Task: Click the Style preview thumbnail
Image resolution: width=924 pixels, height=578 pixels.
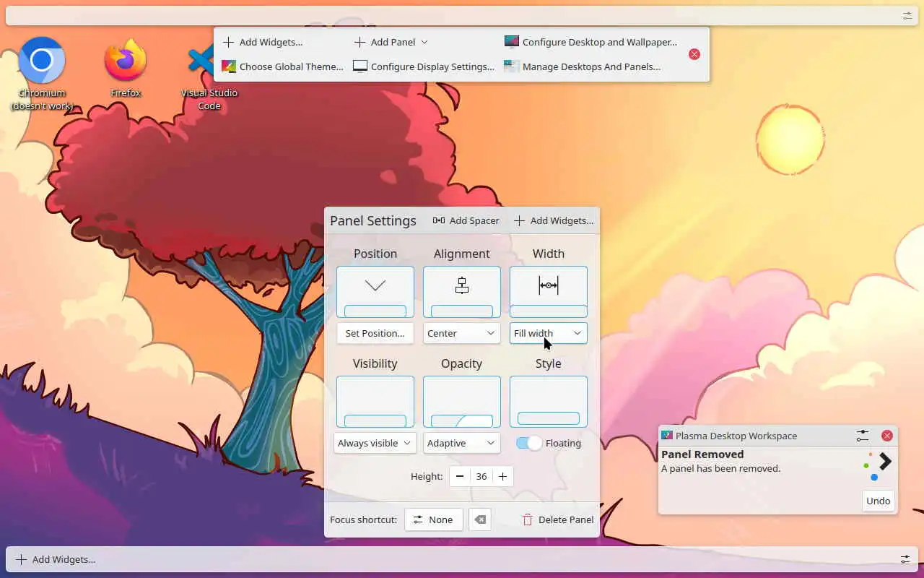Action: [x=549, y=402]
